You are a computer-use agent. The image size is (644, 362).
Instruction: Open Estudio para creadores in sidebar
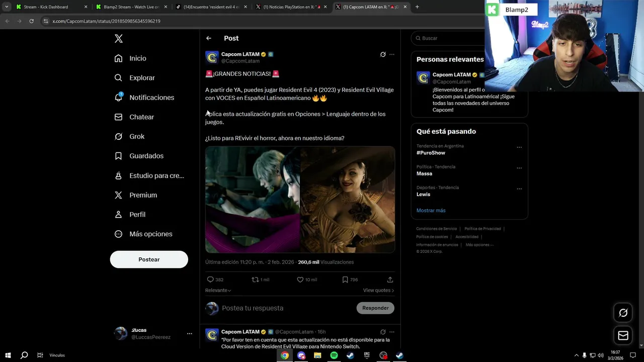149,175
